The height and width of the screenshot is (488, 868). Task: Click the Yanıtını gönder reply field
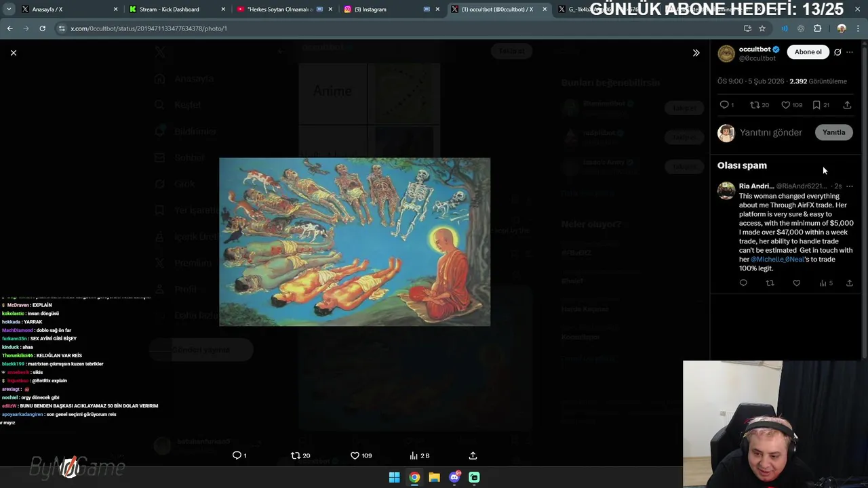point(771,132)
